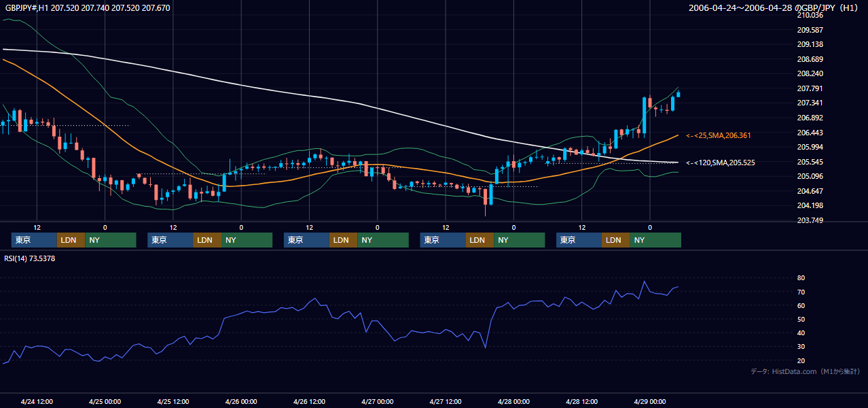
Task: Click the 4/28 00:00 time axis label
Action: pyautogui.click(x=513, y=402)
